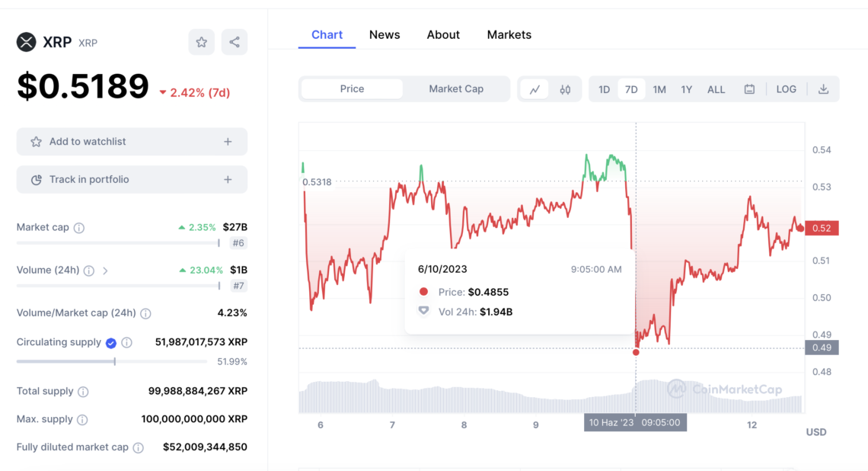Click the USD currency label
This screenshot has height=471, width=868.
click(816, 431)
